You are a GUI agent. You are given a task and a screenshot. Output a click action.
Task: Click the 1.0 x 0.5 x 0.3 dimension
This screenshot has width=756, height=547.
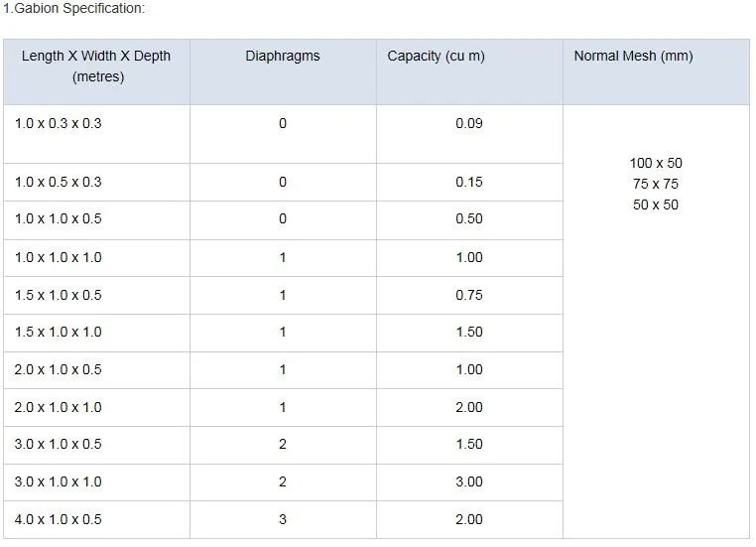coord(59,182)
